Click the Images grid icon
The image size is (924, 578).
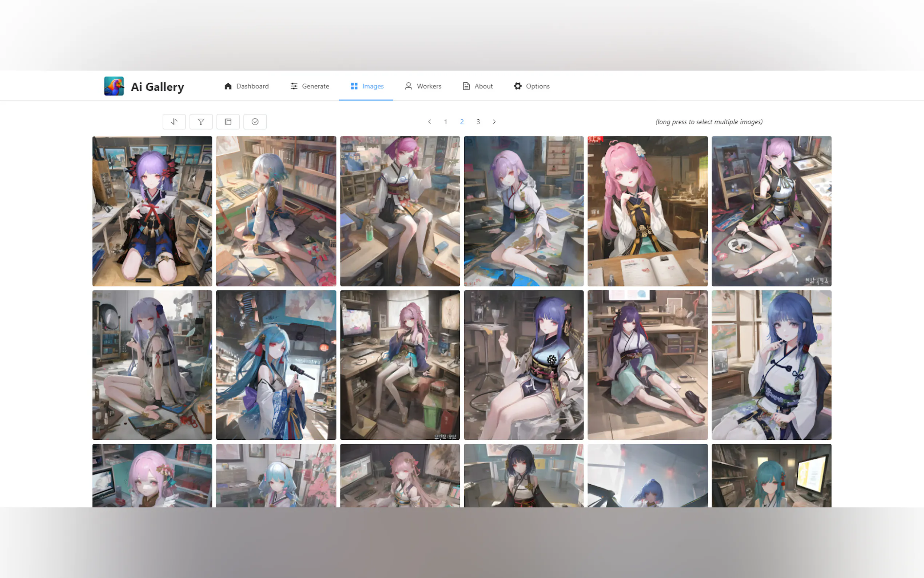click(353, 86)
